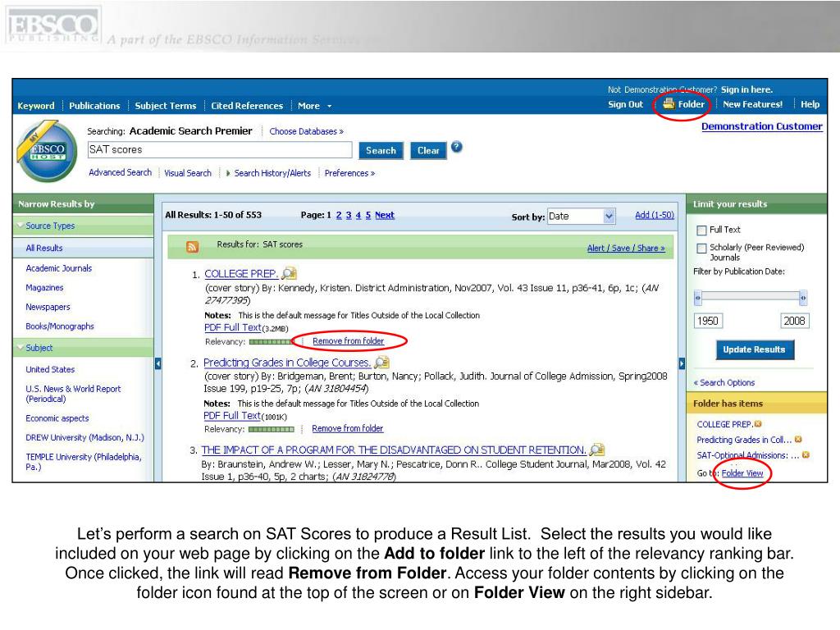Narrow by United States subject
Screen dimensions: 840x630
click(x=50, y=370)
